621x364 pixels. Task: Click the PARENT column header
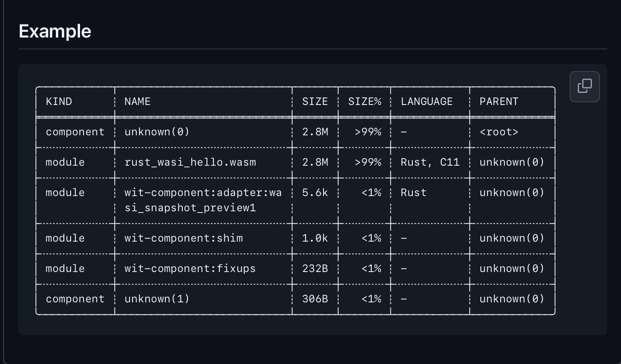tap(499, 101)
